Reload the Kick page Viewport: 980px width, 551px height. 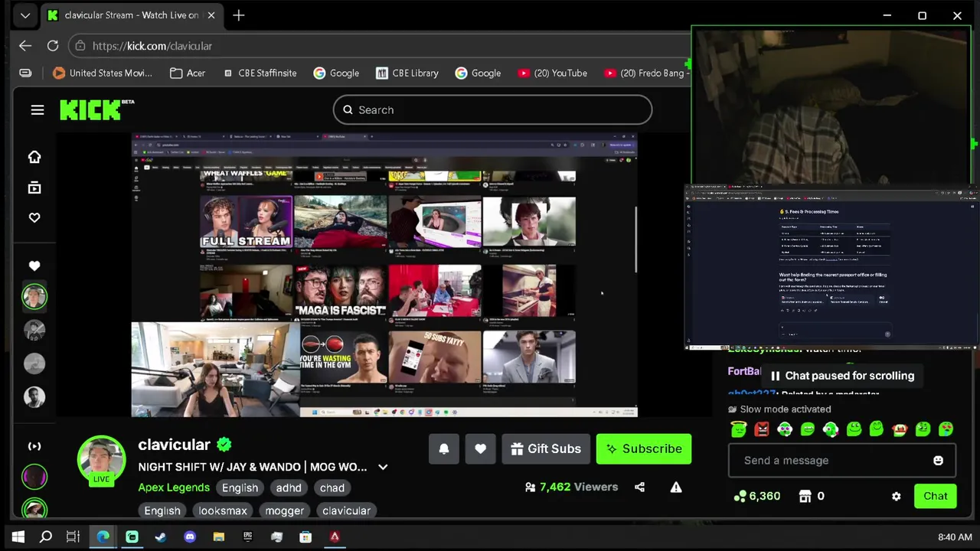(x=53, y=46)
